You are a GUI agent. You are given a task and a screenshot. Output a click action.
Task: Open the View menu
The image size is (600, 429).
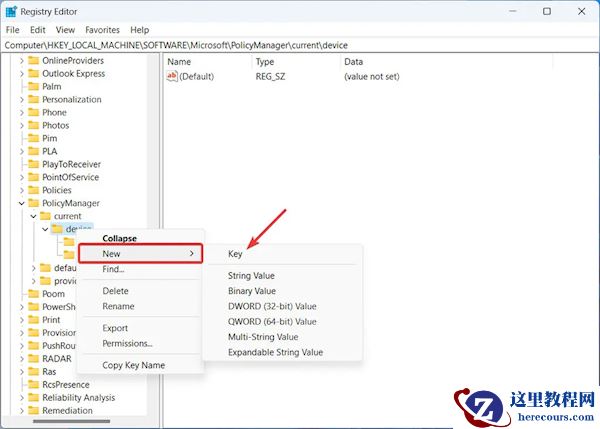(x=65, y=30)
